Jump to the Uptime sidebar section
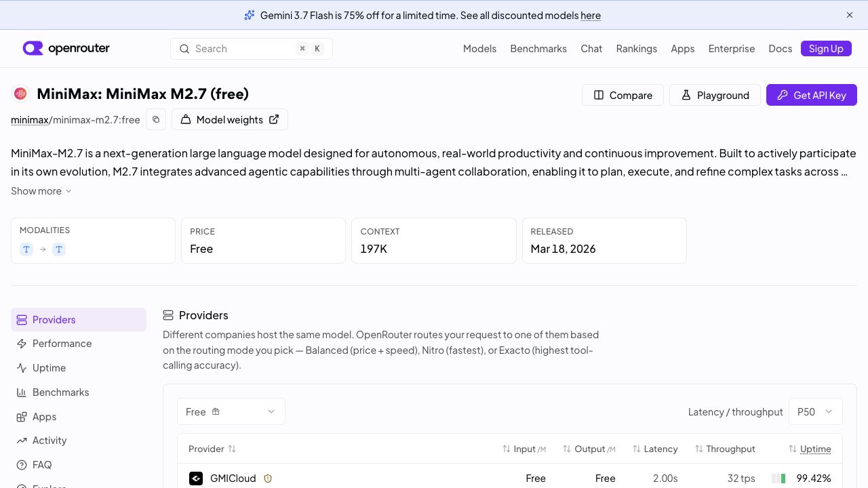The width and height of the screenshot is (868, 488). pos(79,368)
